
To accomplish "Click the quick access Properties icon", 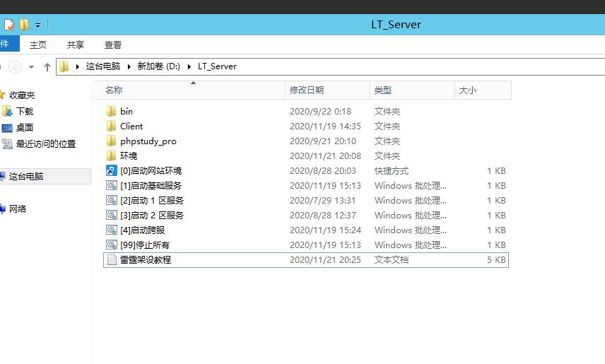I will coord(9,25).
